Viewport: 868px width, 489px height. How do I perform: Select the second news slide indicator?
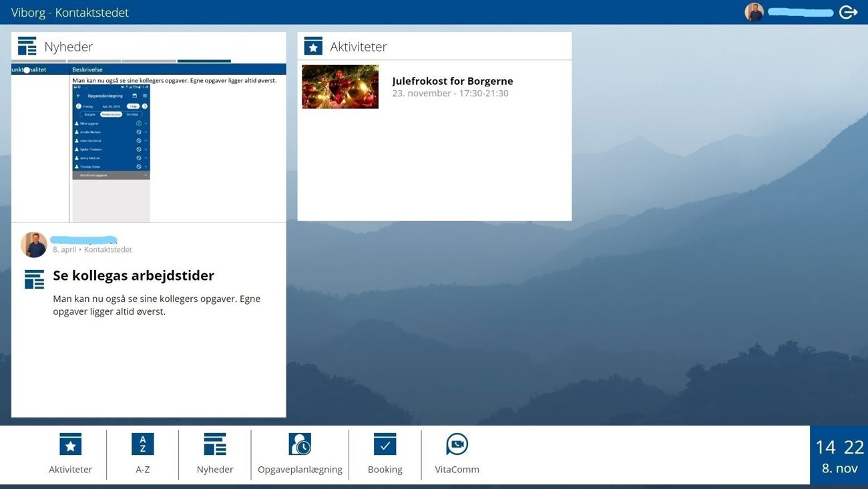(94, 61)
